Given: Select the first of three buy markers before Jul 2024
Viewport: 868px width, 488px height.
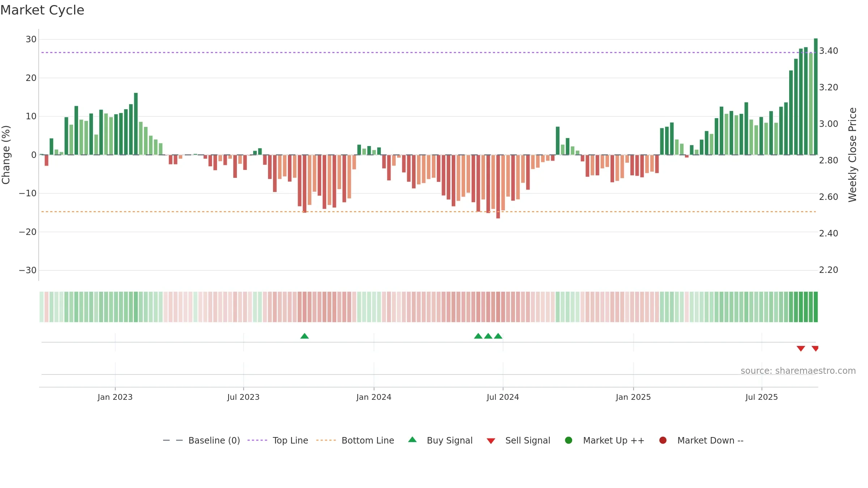Looking at the screenshot, I should [x=478, y=336].
